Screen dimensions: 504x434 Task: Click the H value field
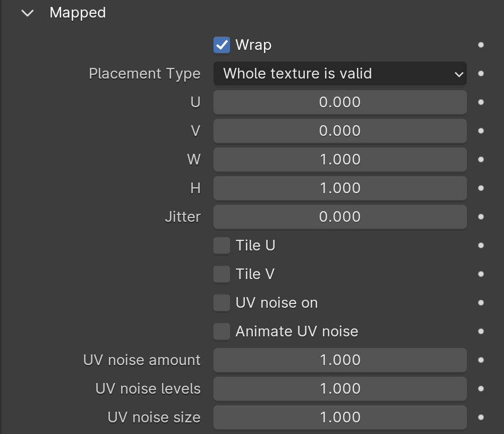point(340,188)
